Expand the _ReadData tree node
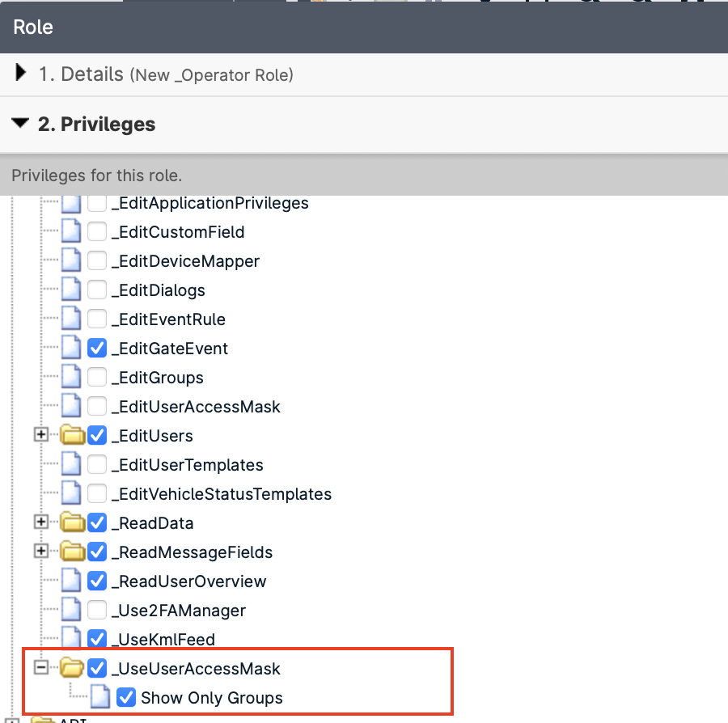 coord(40,523)
